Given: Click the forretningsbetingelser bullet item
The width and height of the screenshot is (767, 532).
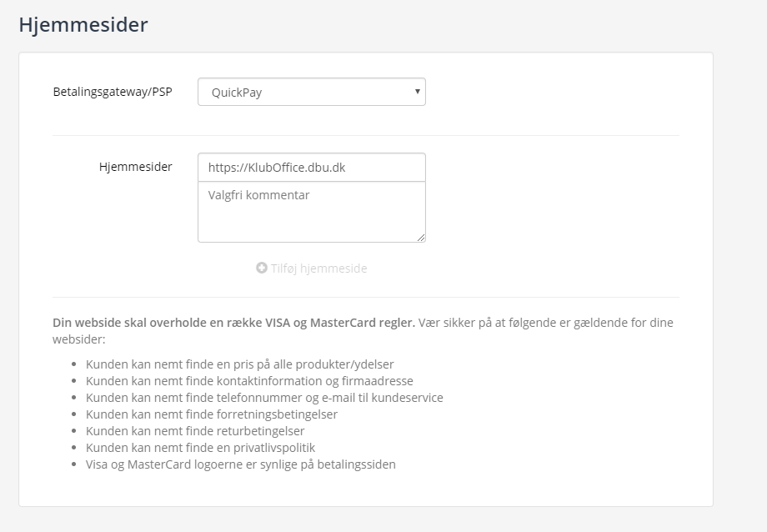Looking at the screenshot, I should pos(212,414).
